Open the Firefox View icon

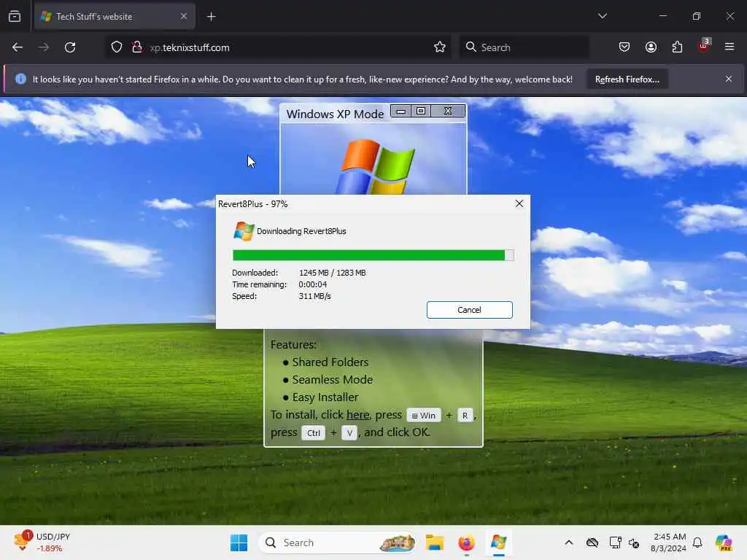(x=15, y=17)
